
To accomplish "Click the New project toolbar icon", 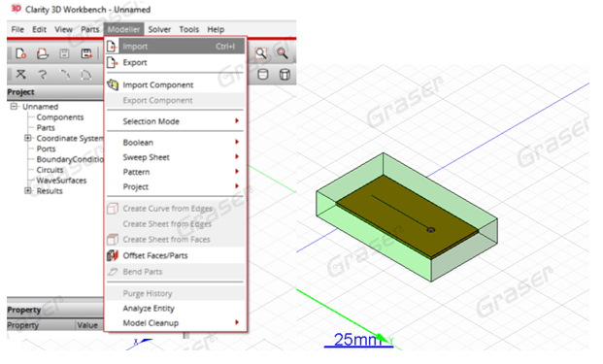I will [x=20, y=53].
